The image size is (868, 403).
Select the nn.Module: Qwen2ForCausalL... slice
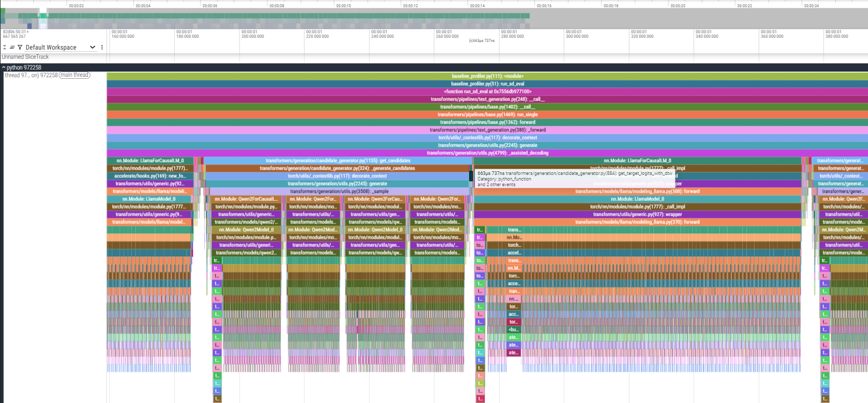pyautogui.click(x=246, y=199)
